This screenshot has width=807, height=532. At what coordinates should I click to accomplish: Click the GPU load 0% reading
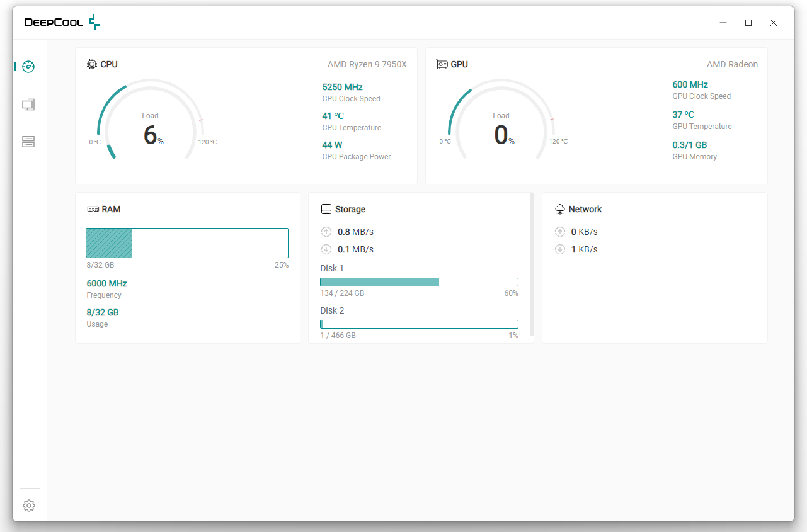pyautogui.click(x=504, y=135)
